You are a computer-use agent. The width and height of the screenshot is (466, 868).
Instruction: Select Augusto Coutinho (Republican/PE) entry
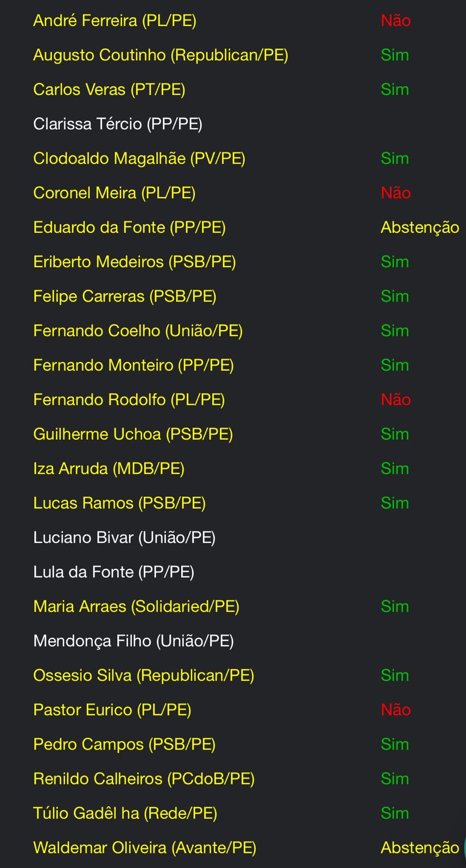(161, 55)
